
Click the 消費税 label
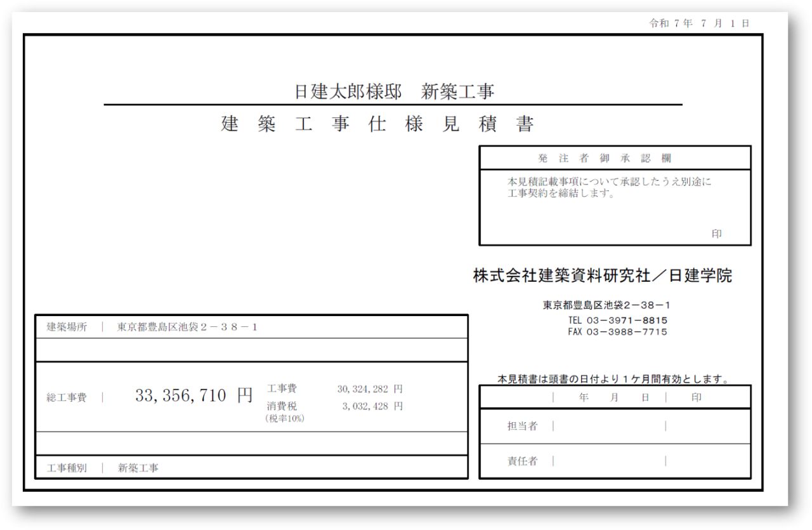coord(281,406)
